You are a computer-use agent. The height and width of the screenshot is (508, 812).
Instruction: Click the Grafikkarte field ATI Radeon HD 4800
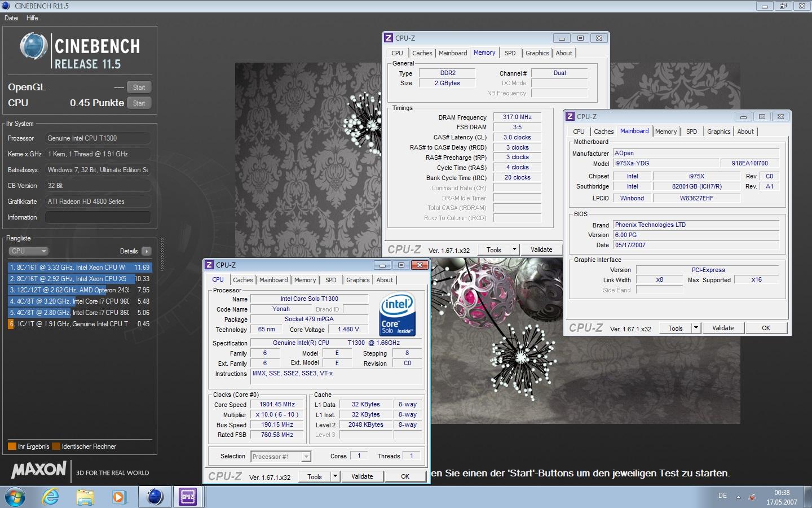coord(98,202)
